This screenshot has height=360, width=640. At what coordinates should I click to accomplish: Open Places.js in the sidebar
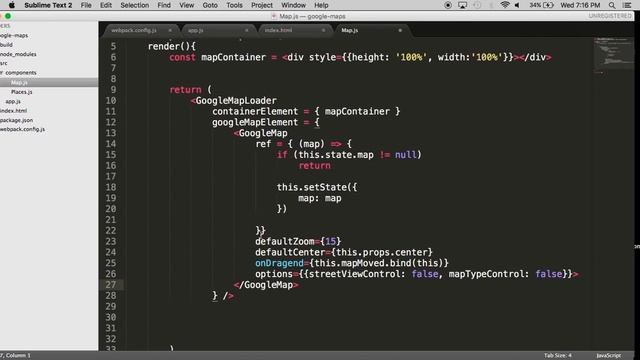point(22,92)
